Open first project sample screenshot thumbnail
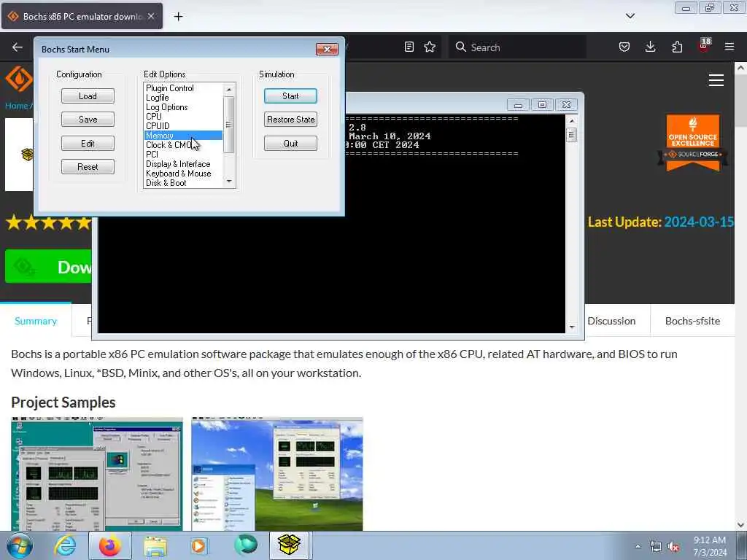The image size is (747, 560). click(97, 474)
